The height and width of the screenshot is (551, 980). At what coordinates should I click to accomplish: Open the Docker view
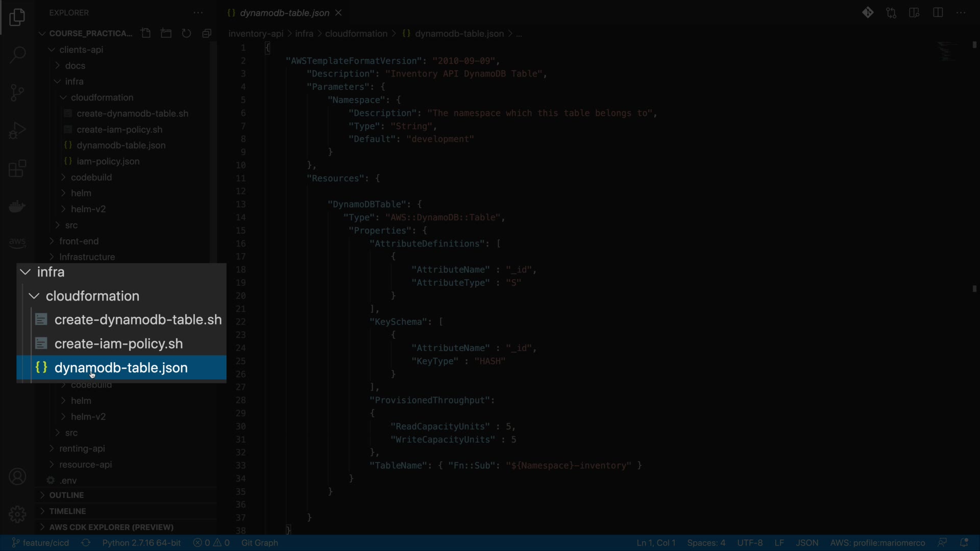point(17,207)
